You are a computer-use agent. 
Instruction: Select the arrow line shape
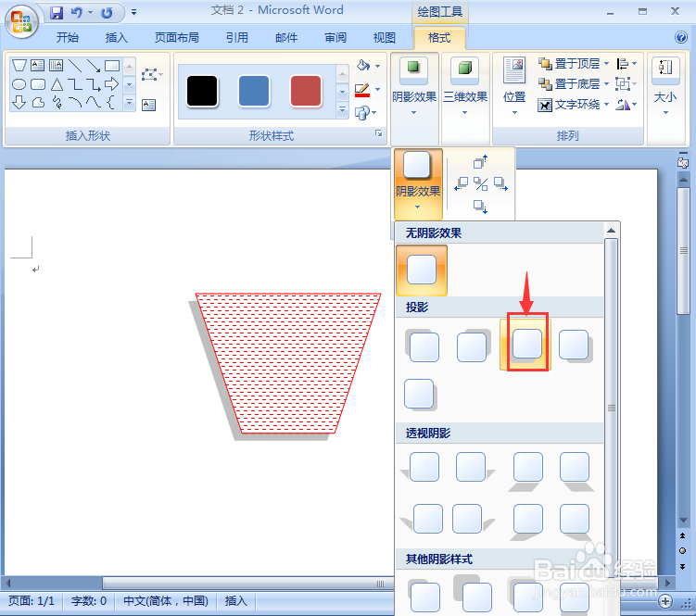(x=94, y=66)
